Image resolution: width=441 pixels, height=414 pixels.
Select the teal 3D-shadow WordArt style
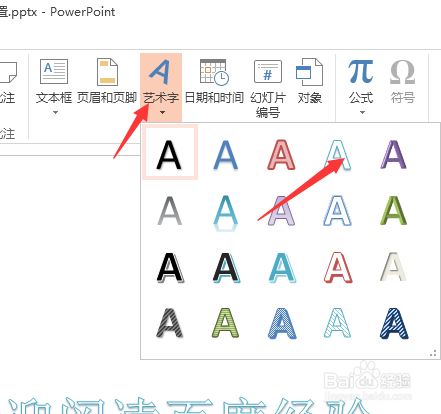coord(282,267)
